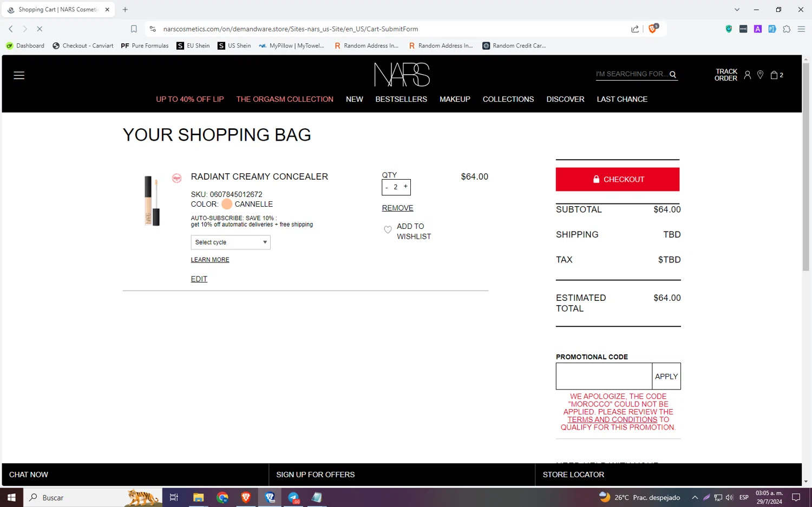This screenshot has width=812, height=507.
Task: Open the DISCOVER menu
Action: [565, 99]
